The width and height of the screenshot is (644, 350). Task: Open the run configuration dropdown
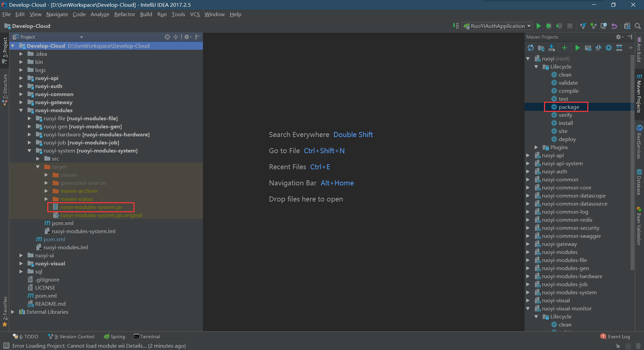click(497, 26)
